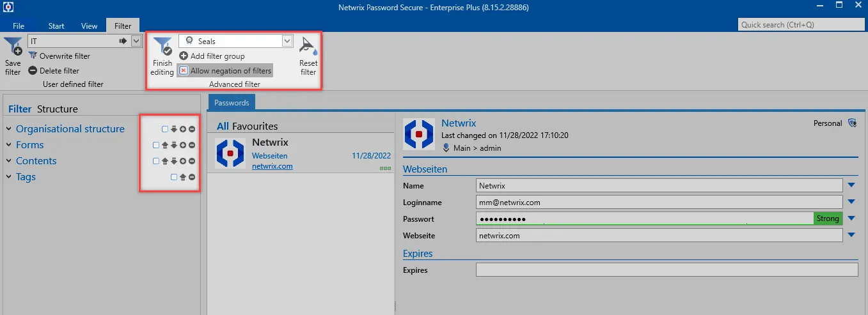Click the Main > admin organisation path
The width and height of the screenshot is (868, 315).
[x=477, y=148]
